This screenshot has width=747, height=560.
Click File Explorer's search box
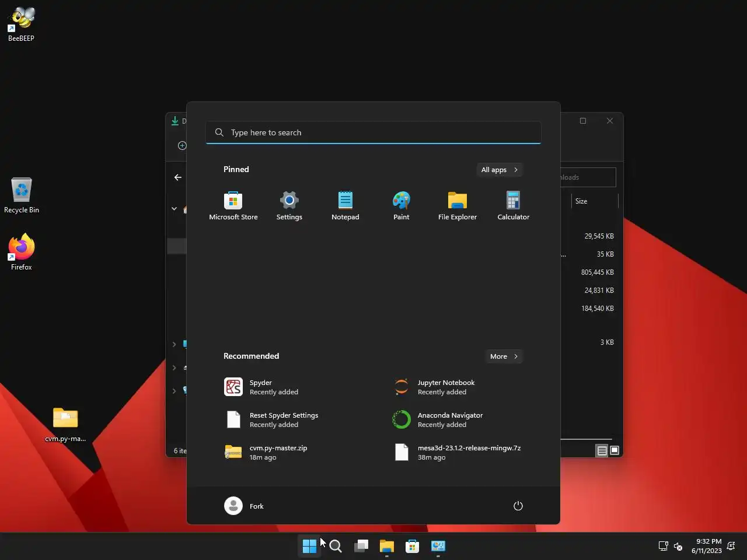pos(588,177)
